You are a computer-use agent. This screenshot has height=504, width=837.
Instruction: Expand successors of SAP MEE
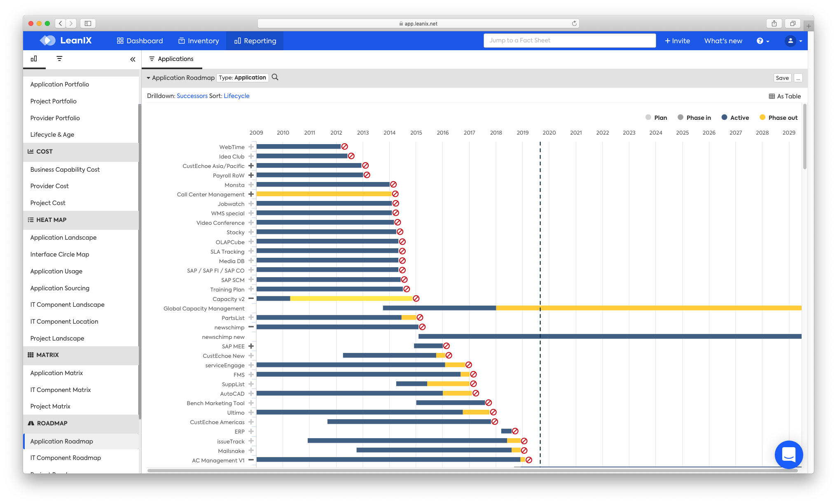click(x=251, y=346)
